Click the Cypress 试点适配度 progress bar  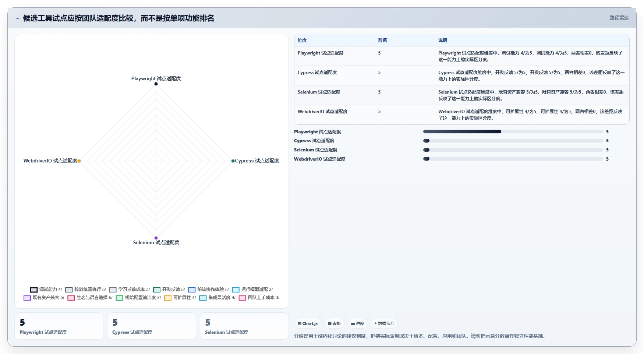click(513, 141)
